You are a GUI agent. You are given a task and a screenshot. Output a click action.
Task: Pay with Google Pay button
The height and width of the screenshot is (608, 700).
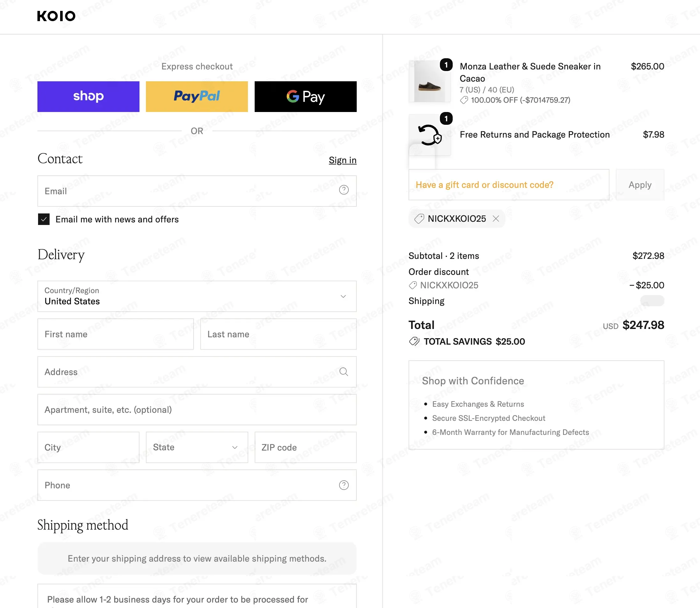[x=306, y=96]
